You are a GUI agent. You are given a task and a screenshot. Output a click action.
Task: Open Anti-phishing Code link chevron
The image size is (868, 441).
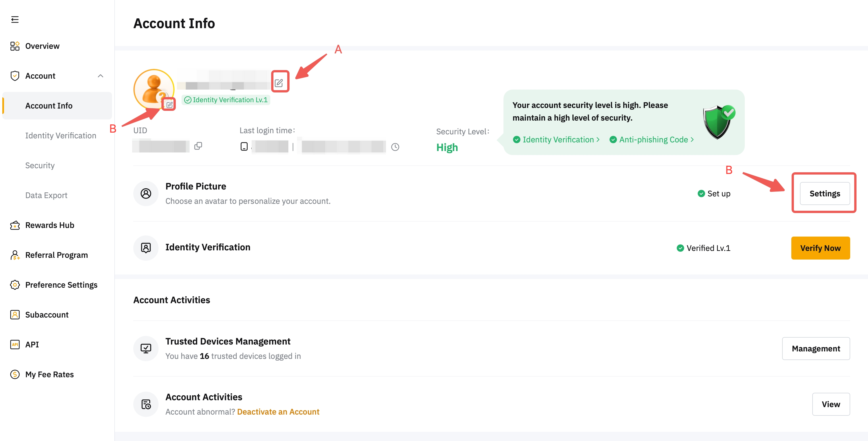point(692,140)
